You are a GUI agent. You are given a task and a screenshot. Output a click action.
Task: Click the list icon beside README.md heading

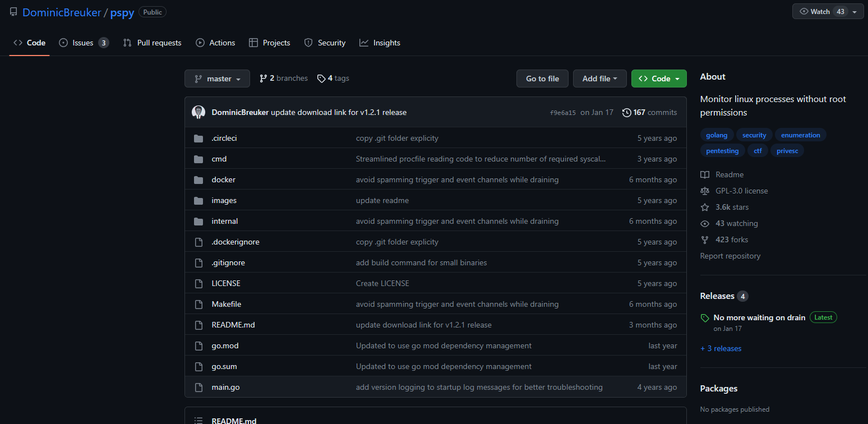point(198,421)
